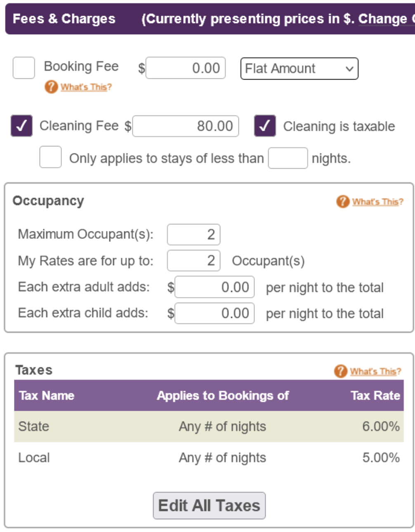
Task: Focus the nights limit input box
Action: coord(288,158)
